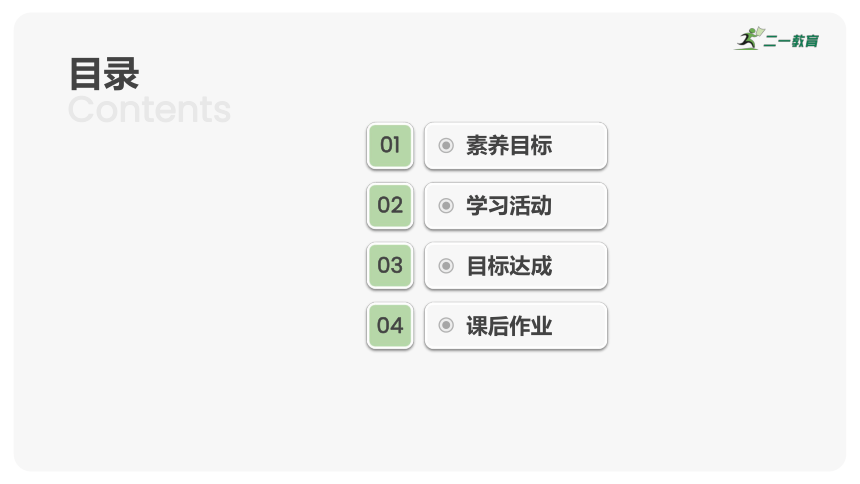Click the green 02 number badge
Screen dimensions: 860x484
390,206
